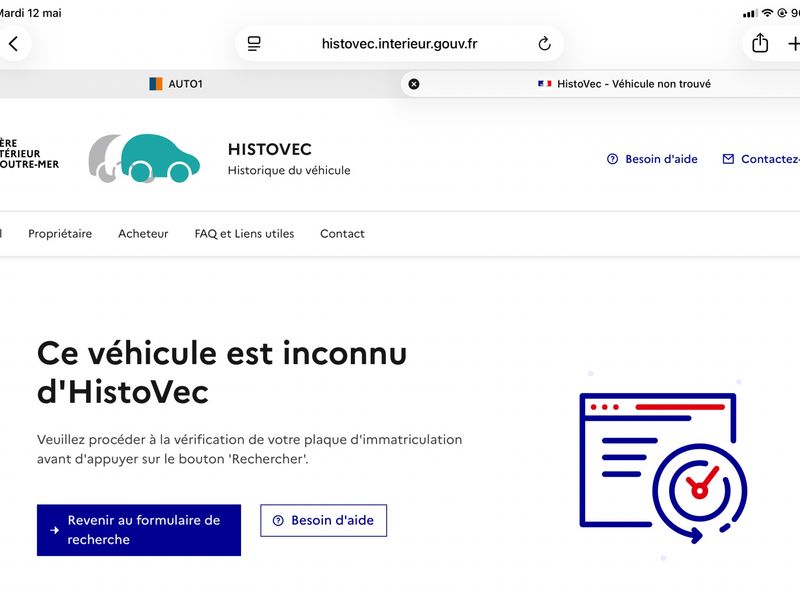Screen dimensions: 800x600
Task: Click the Wi-Fi status icon
Action: (x=767, y=13)
